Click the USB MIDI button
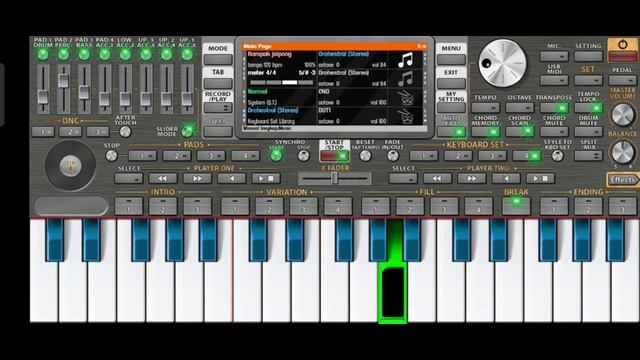 [x=554, y=80]
